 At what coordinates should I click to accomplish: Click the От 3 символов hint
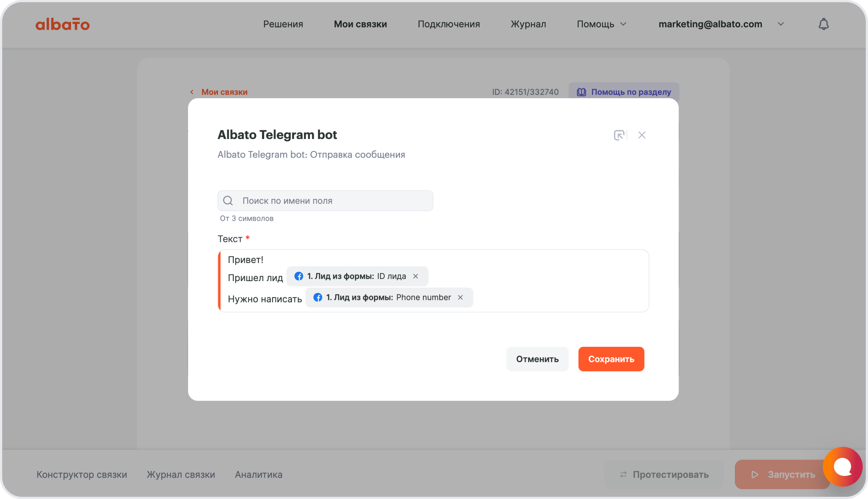pyautogui.click(x=247, y=218)
